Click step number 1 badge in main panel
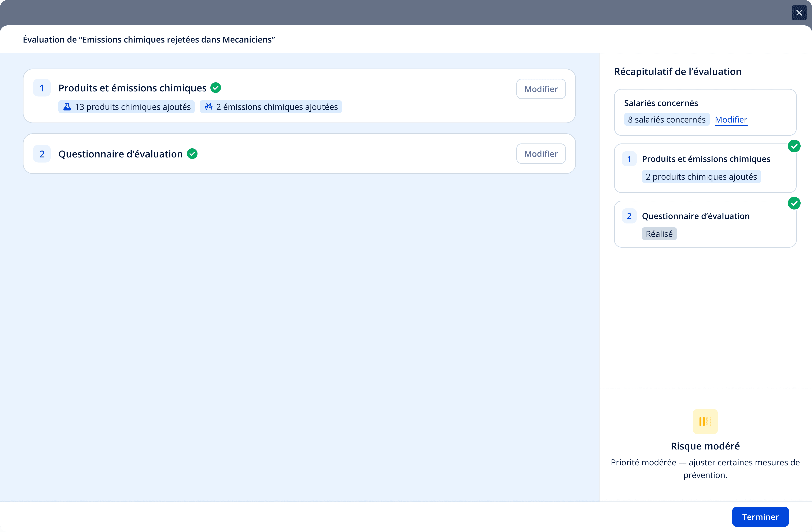 42,88
